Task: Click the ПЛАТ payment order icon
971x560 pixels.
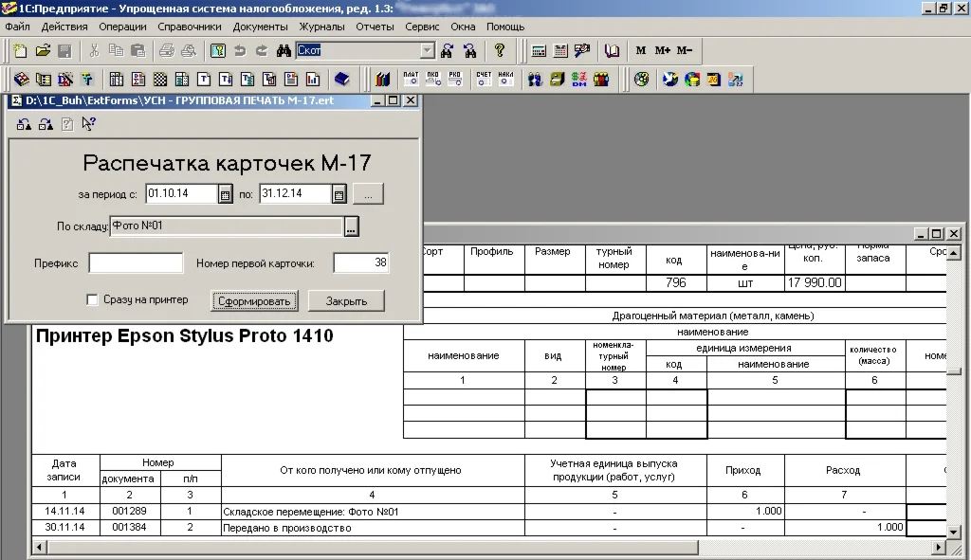Action: [x=411, y=79]
